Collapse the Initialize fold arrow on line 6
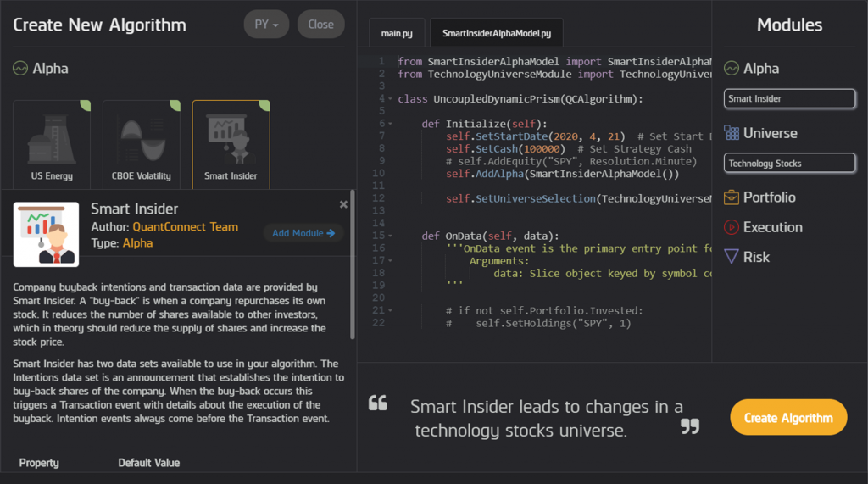The height and width of the screenshot is (484, 868). (x=390, y=124)
